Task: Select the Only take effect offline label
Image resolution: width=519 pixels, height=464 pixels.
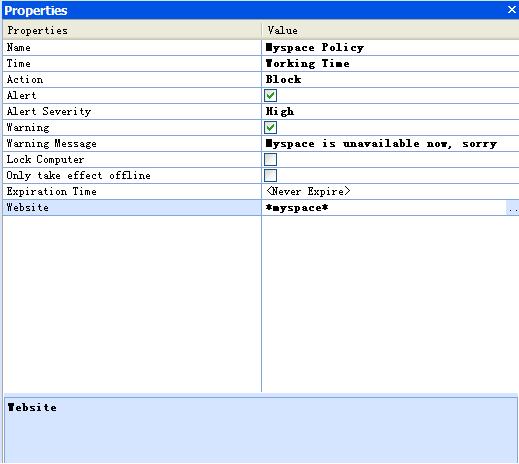Action: pos(79,176)
